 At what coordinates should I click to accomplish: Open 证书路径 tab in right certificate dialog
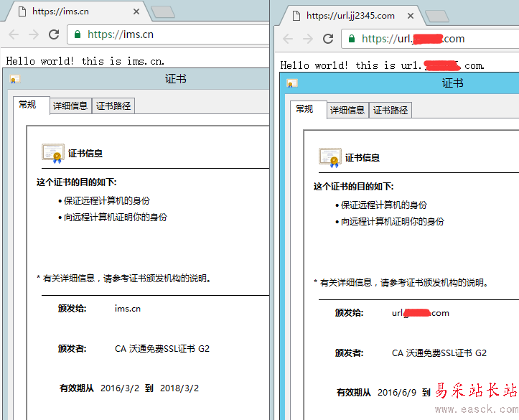[x=391, y=111]
